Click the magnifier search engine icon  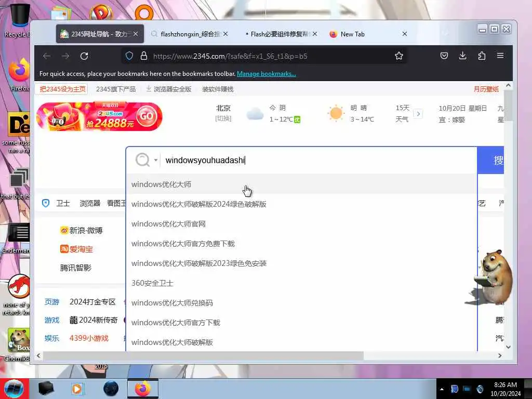(142, 160)
